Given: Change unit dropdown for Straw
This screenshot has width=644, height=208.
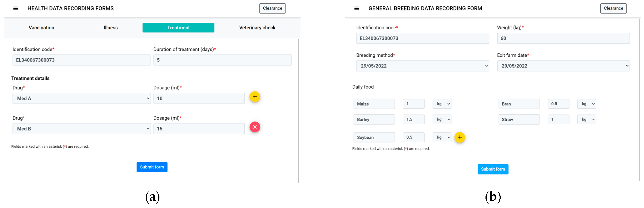Looking at the screenshot, I should tap(587, 119).
